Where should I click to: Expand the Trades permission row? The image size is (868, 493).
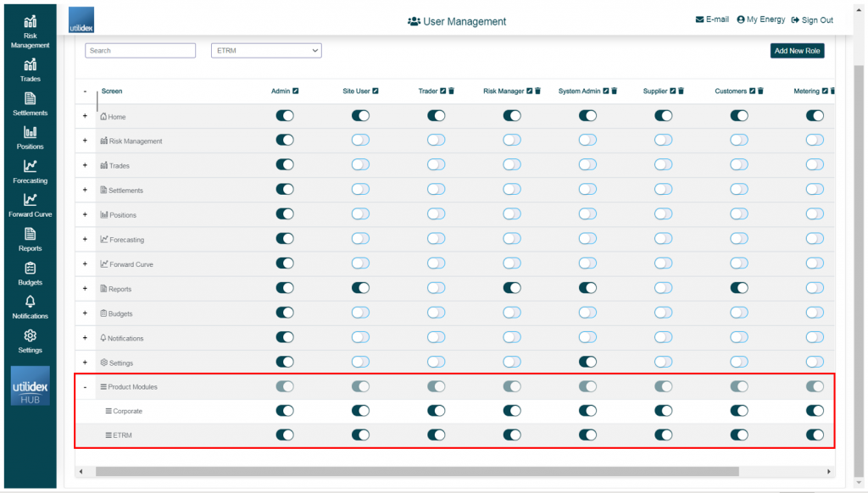pos(84,164)
